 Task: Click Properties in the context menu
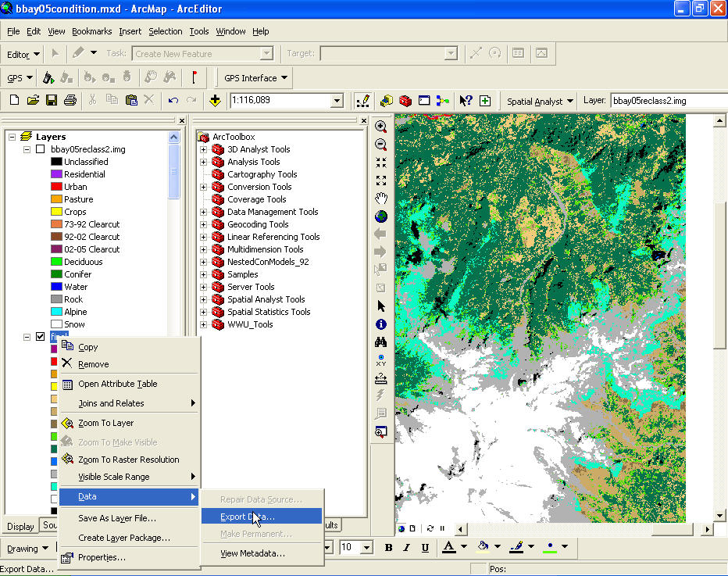[130, 557]
